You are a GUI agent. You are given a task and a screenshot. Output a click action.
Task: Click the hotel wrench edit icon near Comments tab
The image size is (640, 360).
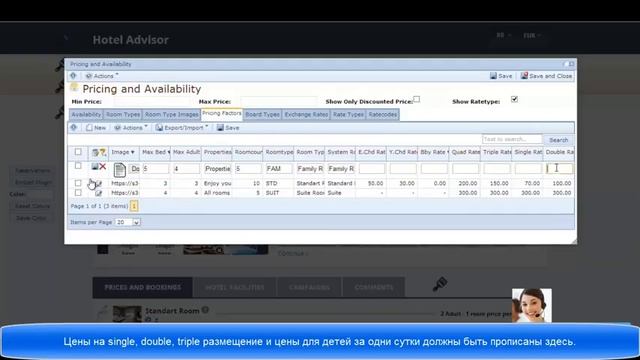(x=440, y=284)
